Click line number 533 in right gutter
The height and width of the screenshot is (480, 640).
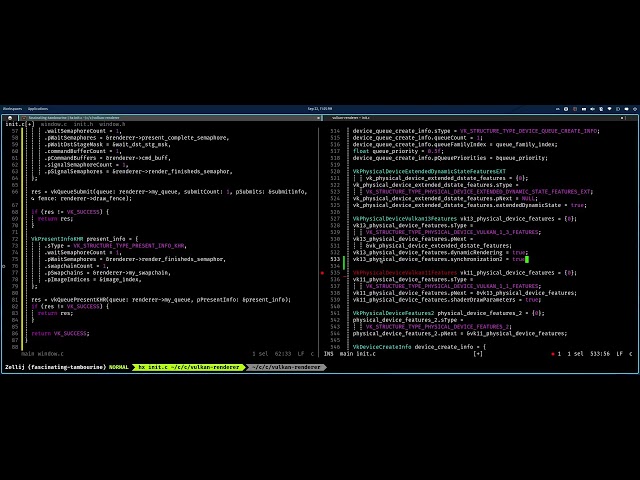(335, 260)
